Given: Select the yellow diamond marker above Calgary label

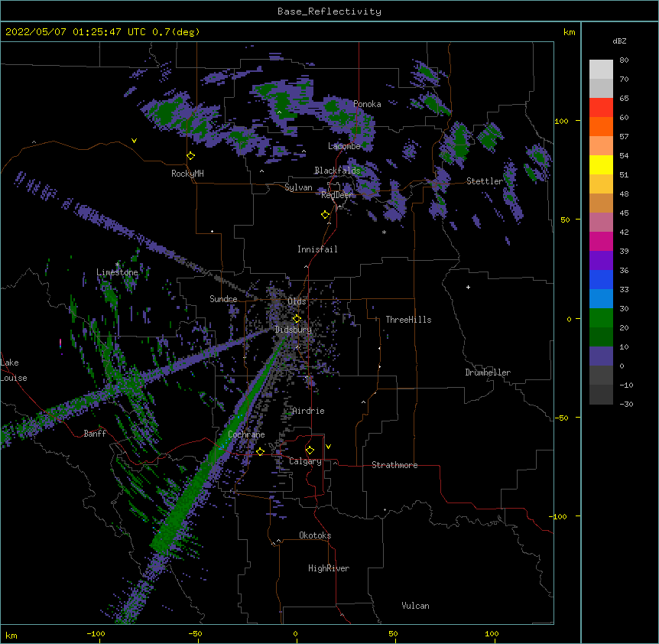Looking at the screenshot, I should (x=310, y=450).
